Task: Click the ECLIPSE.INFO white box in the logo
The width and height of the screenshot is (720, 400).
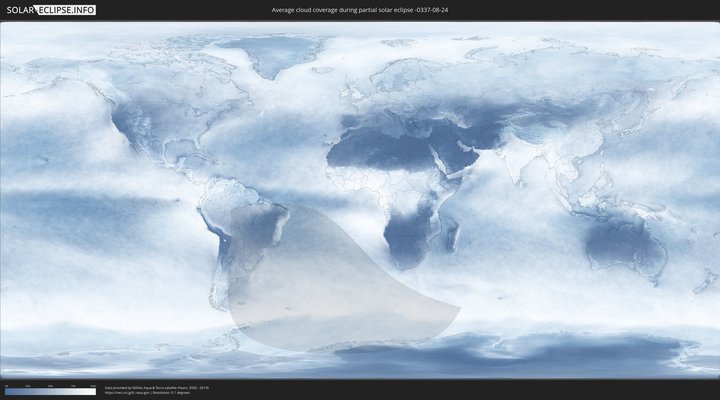Action: coord(66,10)
